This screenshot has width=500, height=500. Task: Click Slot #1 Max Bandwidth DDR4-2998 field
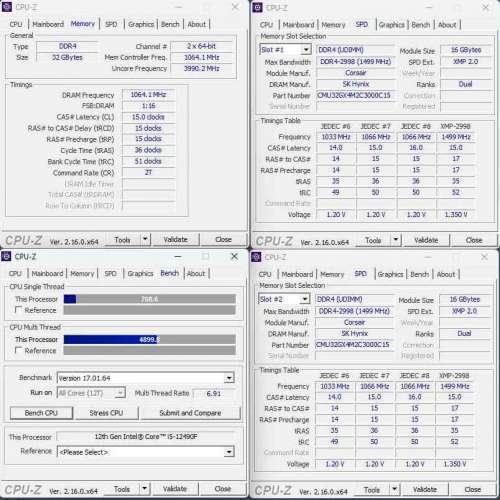[355, 62]
